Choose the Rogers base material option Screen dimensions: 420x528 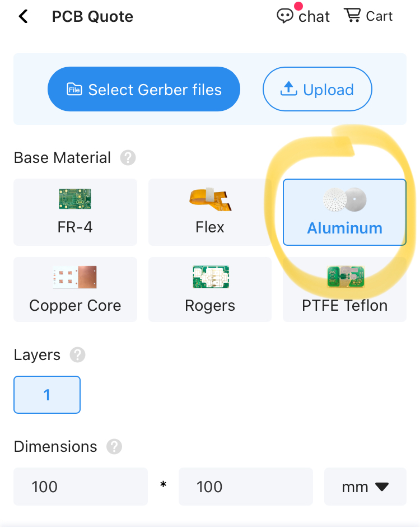(210, 289)
